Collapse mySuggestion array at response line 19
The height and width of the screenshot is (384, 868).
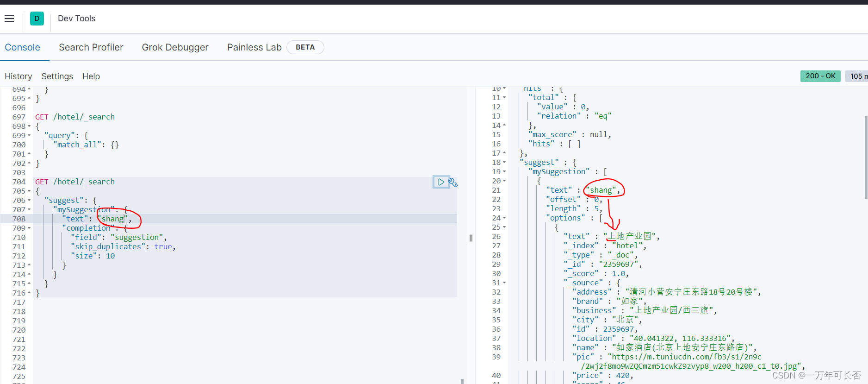tap(504, 172)
